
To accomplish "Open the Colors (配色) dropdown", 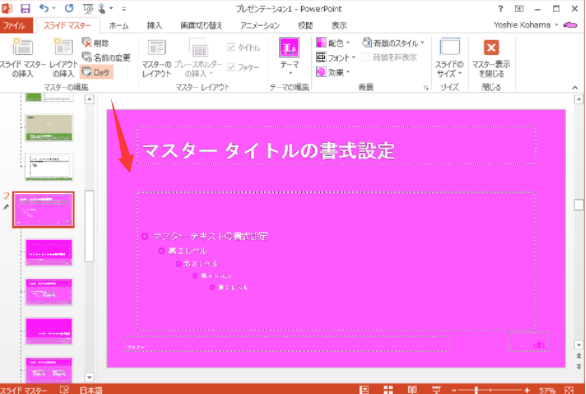I will [333, 43].
